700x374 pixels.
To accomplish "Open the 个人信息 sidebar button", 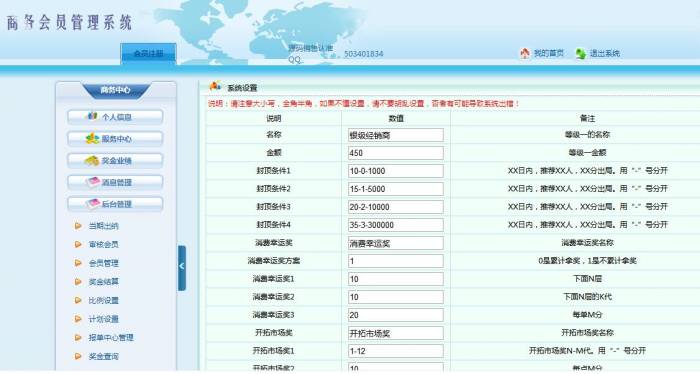I will [115, 117].
